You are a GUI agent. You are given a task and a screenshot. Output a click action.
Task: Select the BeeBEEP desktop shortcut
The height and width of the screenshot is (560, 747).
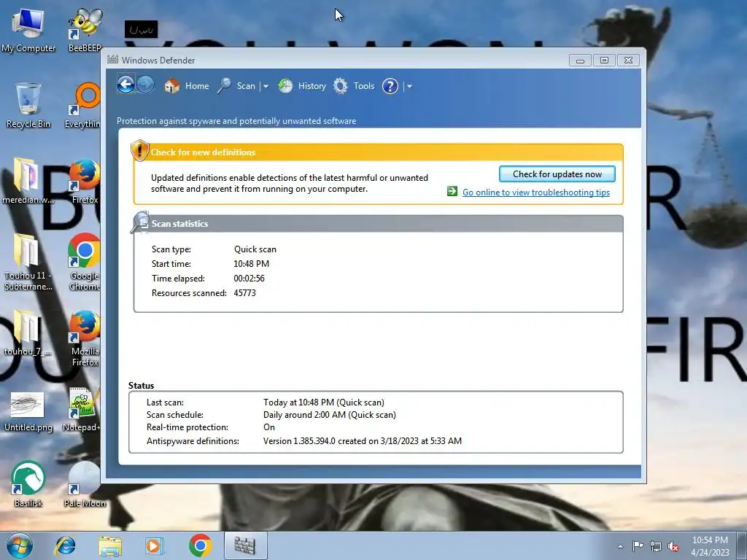pos(85,29)
